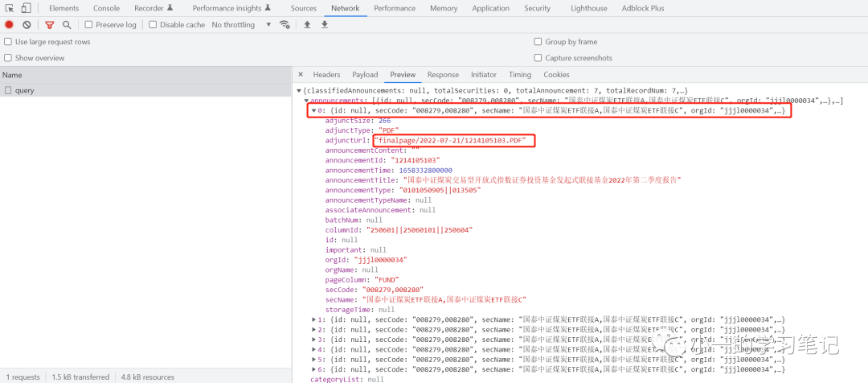The width and height of the screenshot is (868, 383).
Task: Click the Name column header
Action: 146,75
